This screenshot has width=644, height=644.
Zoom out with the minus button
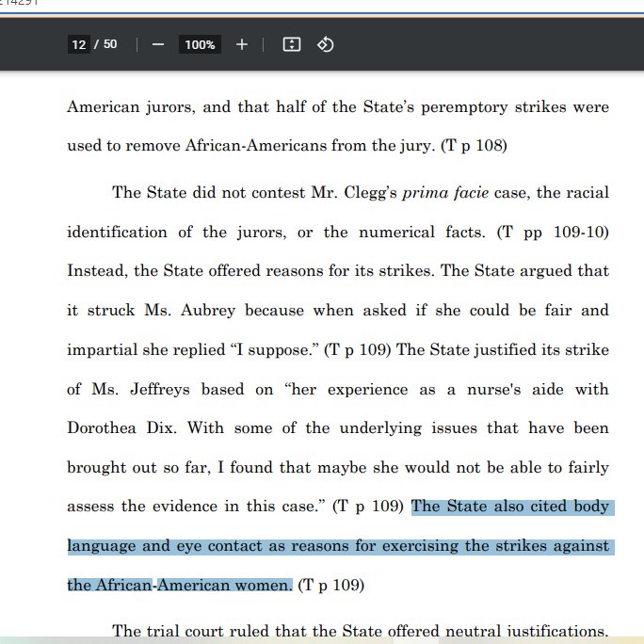click(158, 44)
